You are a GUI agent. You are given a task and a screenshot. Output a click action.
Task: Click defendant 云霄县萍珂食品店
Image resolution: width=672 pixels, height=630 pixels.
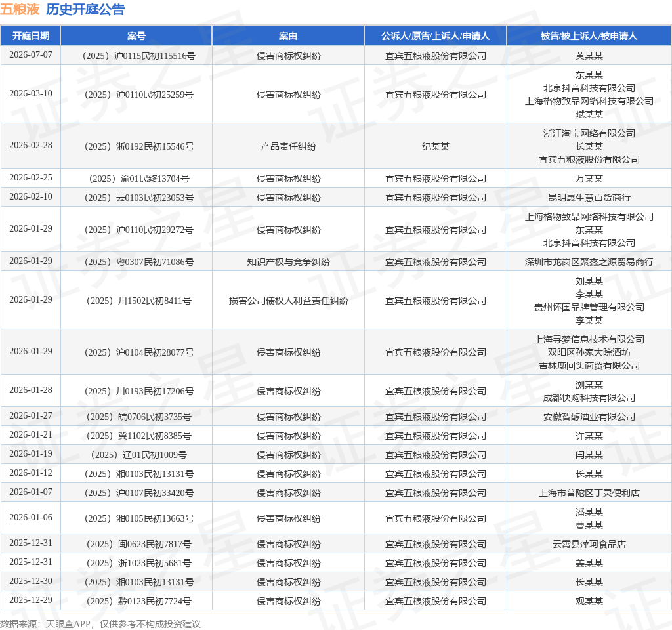(589, 544)
